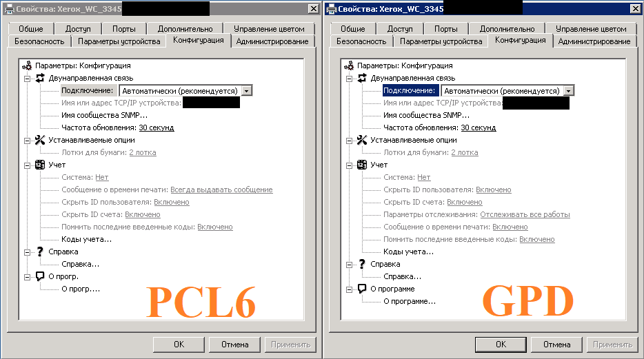The width and height of the screenshot is (644, 359).
Task: Collapse О программе node in GPD window
Action: coord(349,289)
